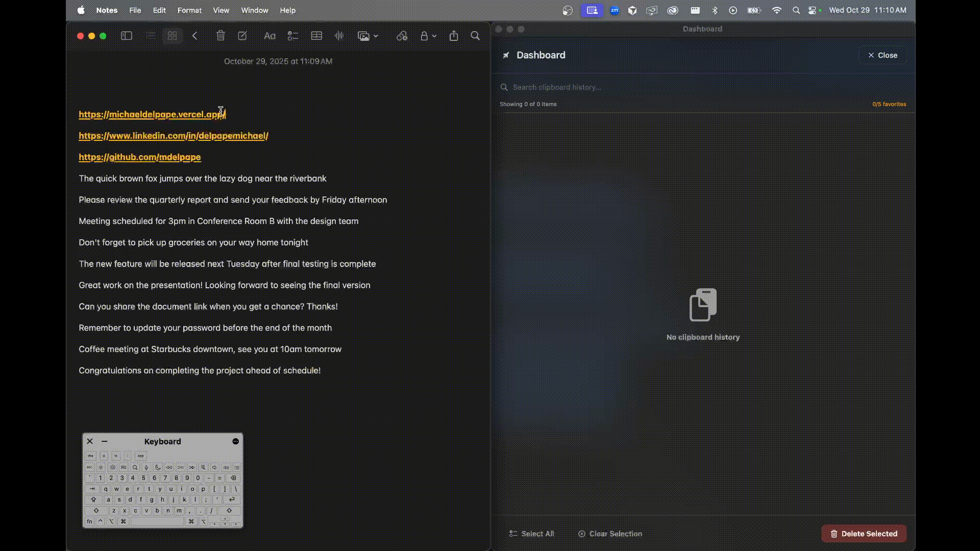Click the trash icon in Notes toolbar

[x=220, y=36]
